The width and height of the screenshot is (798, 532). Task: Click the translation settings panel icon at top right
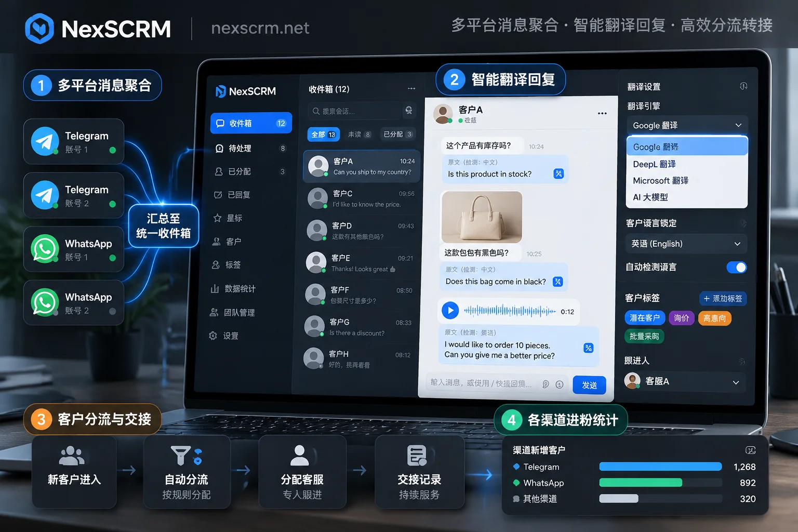pos(743,86)
